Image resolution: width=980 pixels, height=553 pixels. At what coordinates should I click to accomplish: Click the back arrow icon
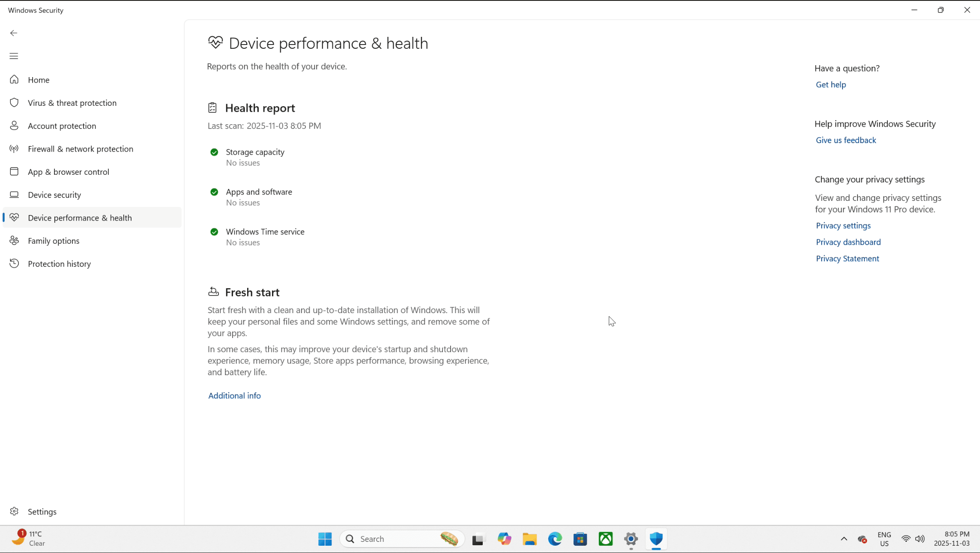pyautogui.click(x=14, y=33)
